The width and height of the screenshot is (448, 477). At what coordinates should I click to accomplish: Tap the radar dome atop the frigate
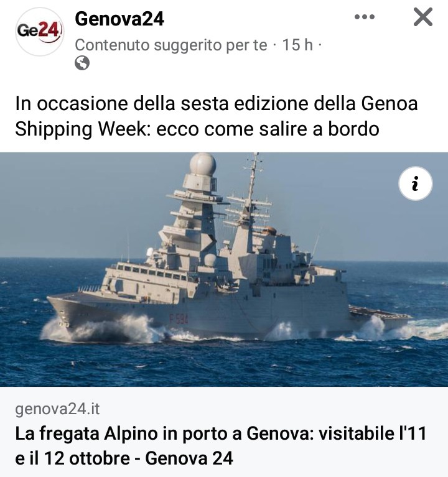coord(203,164)
